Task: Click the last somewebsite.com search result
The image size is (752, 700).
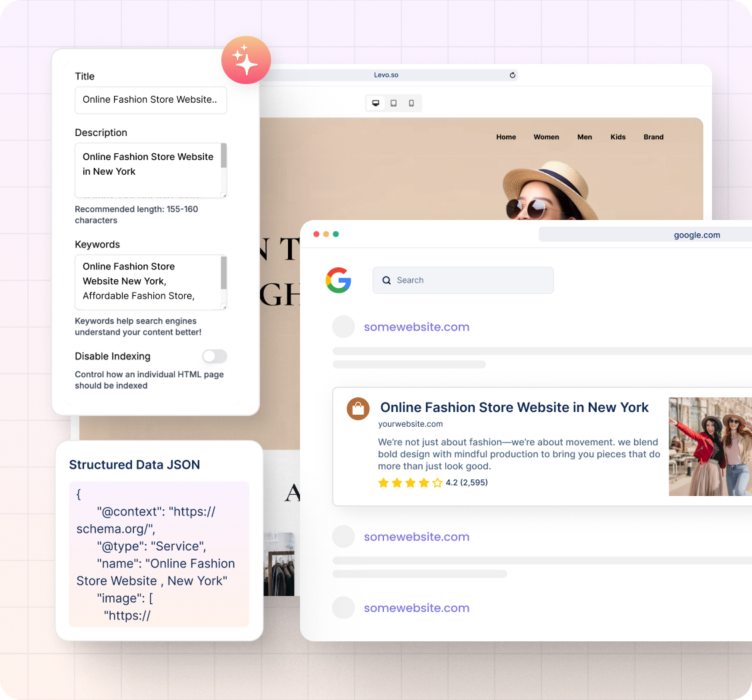Action: (x=416, y=607)
